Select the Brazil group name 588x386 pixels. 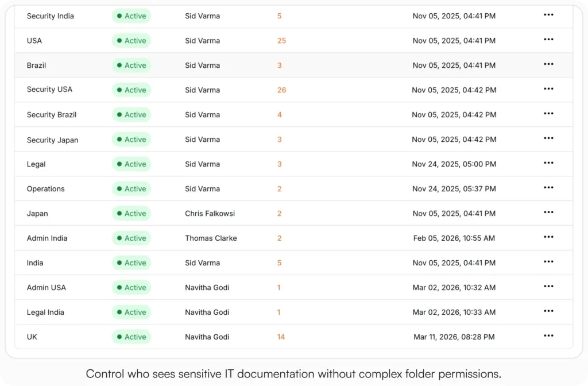point(36,65)
